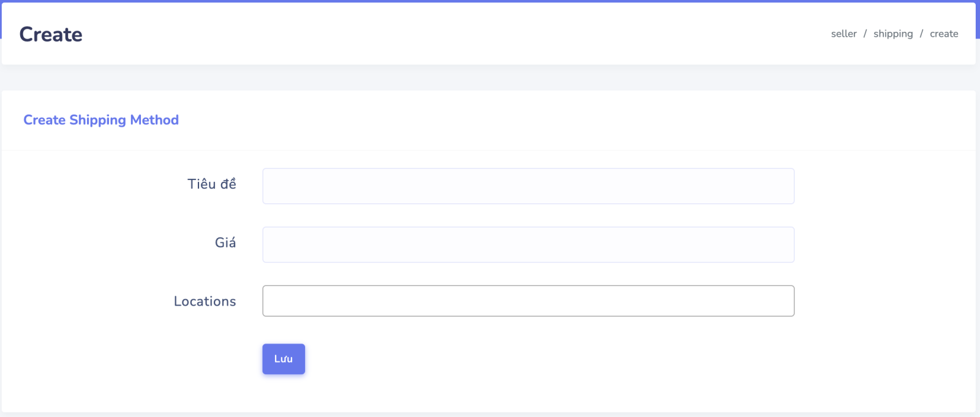Image resolution: width=980 pixels, height=417 pixels.
Task: Click the slash separator before create
Action: pos(921,34)
